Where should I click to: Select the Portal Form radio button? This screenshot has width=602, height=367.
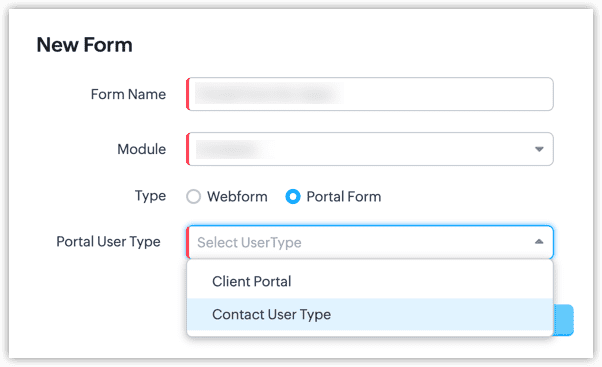tap(293, 197)
